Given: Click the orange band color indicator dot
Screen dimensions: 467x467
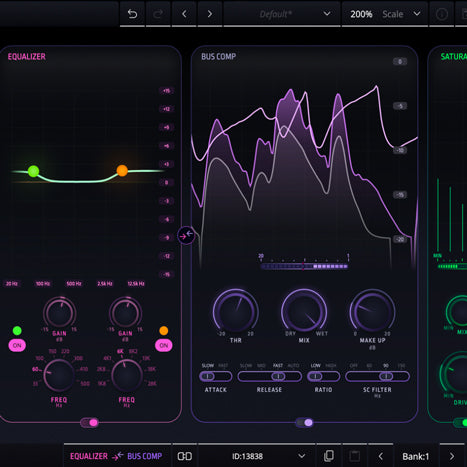Looking at the screenshot, I should (x=164, y=331).
